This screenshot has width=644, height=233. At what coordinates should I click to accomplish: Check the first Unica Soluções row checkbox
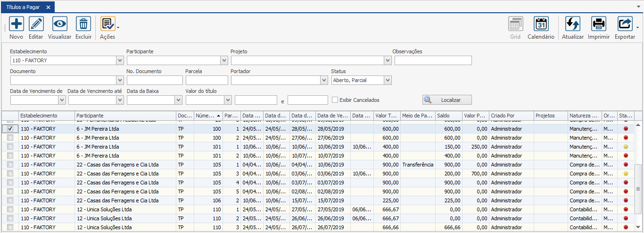[10, 209]
